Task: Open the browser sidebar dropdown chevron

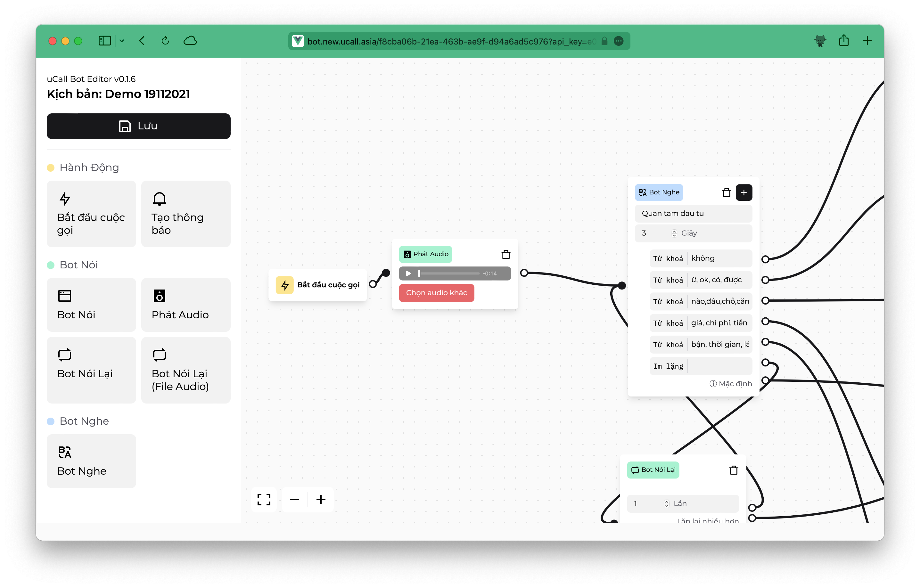Action: (121, 41)
